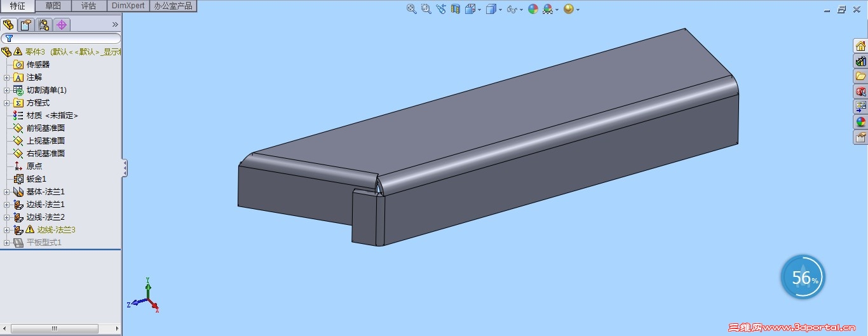Open the FeatureManager design tree tab
Screen dimensions: 868x336
pos(8,25)
